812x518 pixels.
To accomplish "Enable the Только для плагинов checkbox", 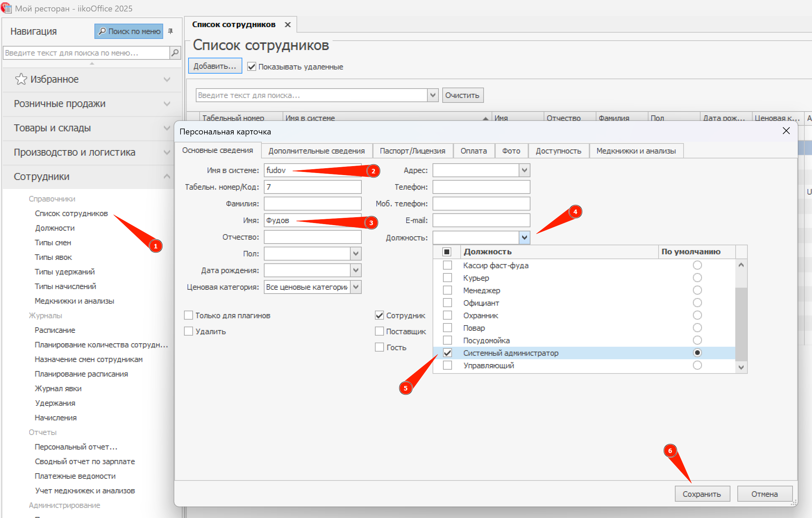I will coord(189,315).
